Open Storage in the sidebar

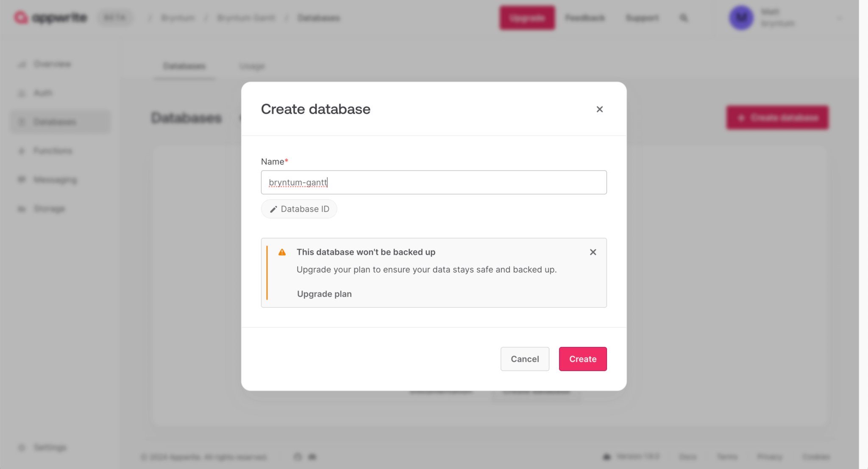50,209
